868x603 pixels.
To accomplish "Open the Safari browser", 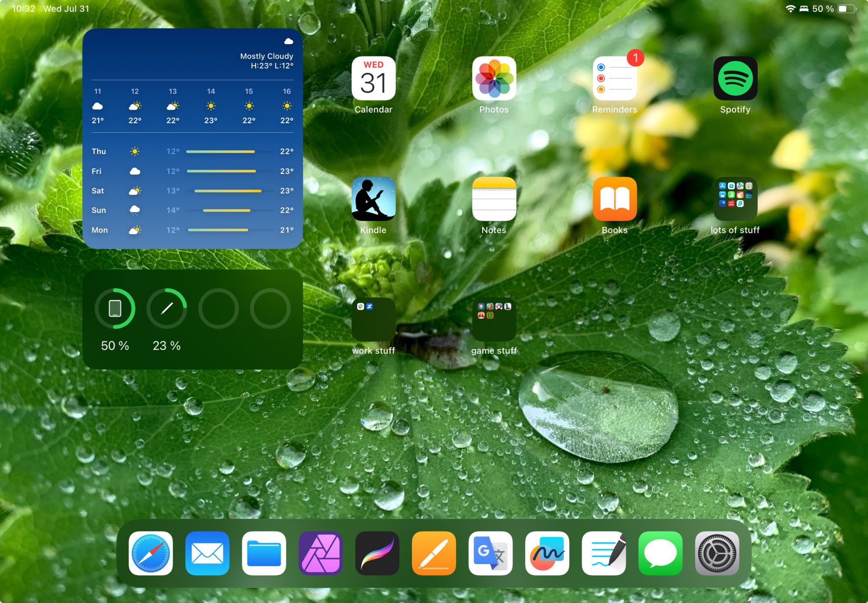I will tap(151, 553).
